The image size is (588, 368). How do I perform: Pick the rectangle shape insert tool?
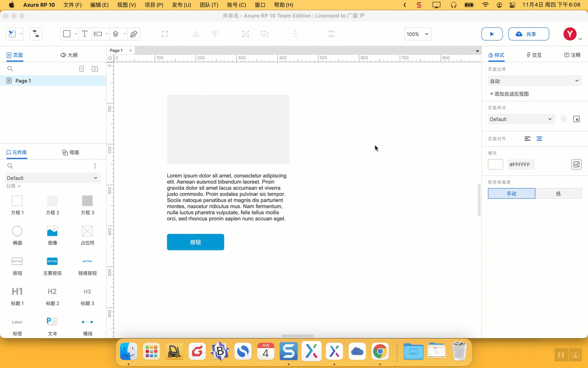(x=67, y=34)
